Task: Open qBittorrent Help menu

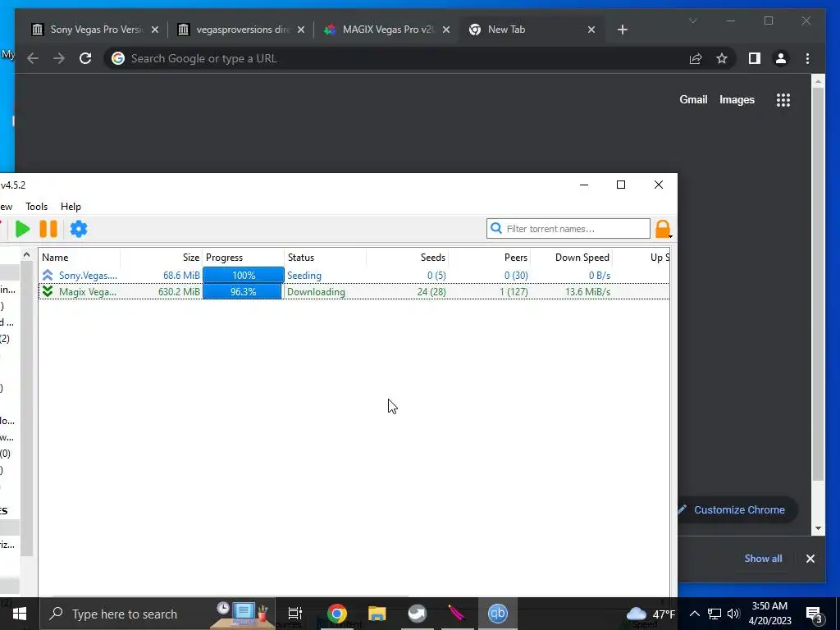Action: click(71, 207)
